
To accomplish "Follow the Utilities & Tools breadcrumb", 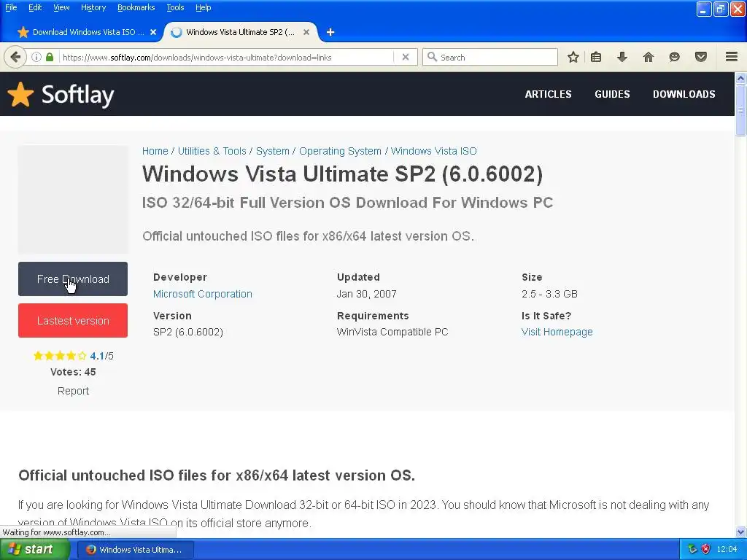I will 212,151.
